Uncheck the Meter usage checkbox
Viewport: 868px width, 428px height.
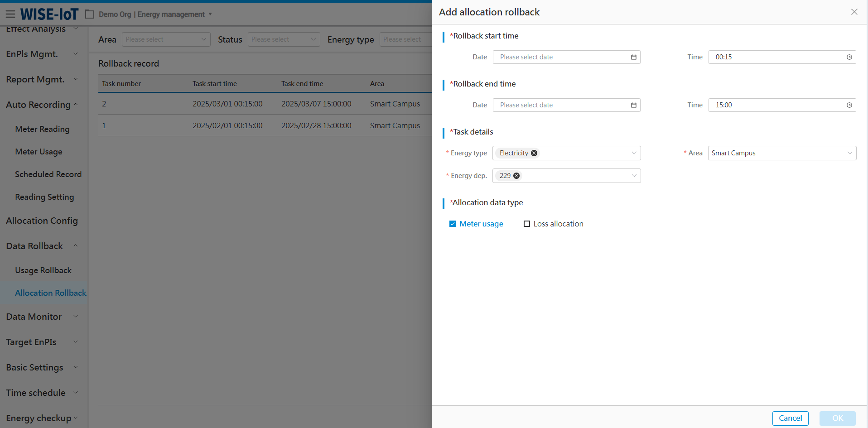tap(452, 224)
